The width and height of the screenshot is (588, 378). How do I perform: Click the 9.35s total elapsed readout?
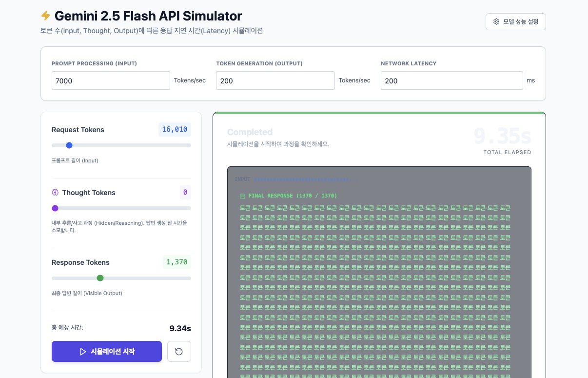(502, 137)
